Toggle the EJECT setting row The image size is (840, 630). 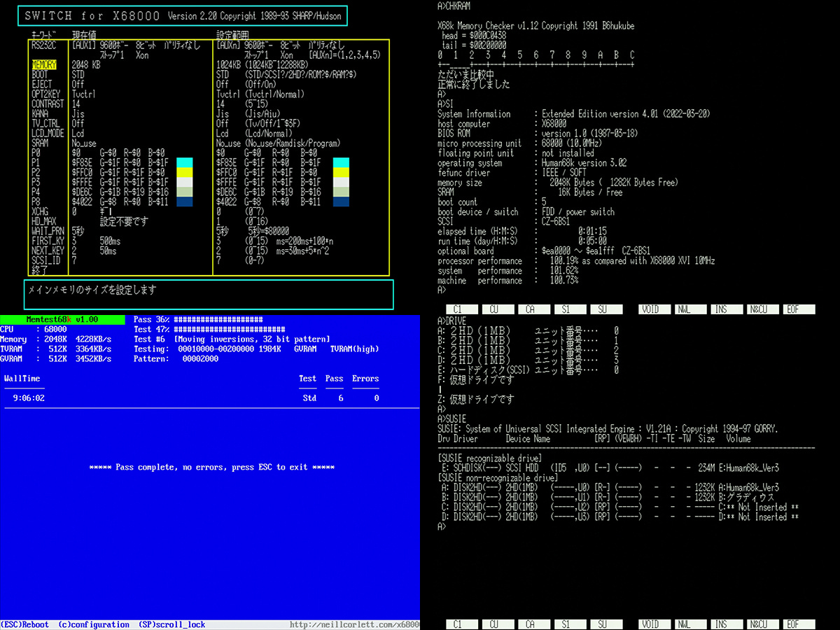[x=41, y=84]
